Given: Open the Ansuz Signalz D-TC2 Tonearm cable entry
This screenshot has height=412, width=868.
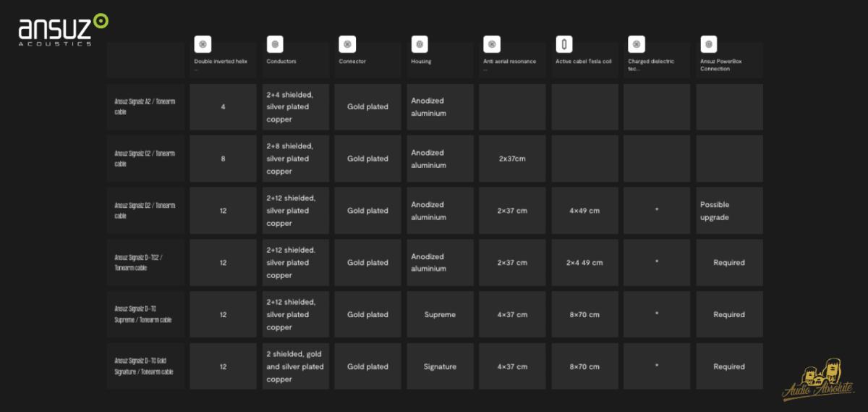Looking at the screenshot, I should [145, 263].
